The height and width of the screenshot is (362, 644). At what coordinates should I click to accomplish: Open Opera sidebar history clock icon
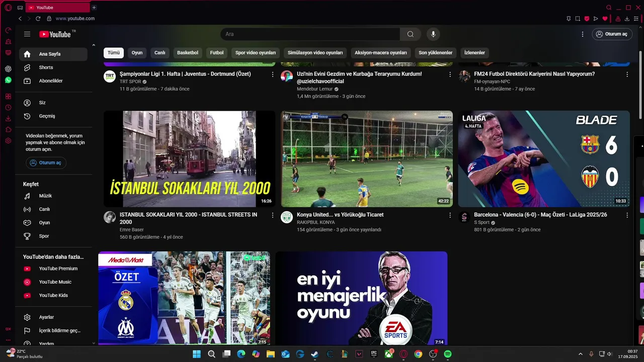point(8,108)
